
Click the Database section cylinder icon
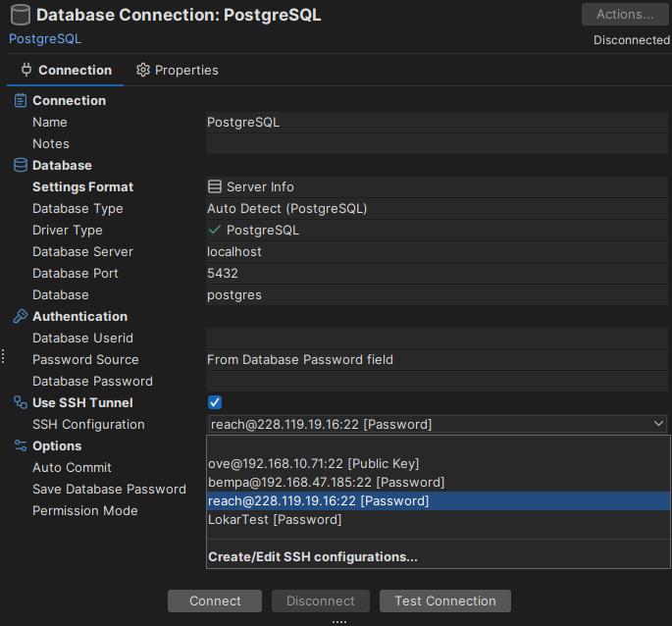pyautogui.click(x=21, y=165)
